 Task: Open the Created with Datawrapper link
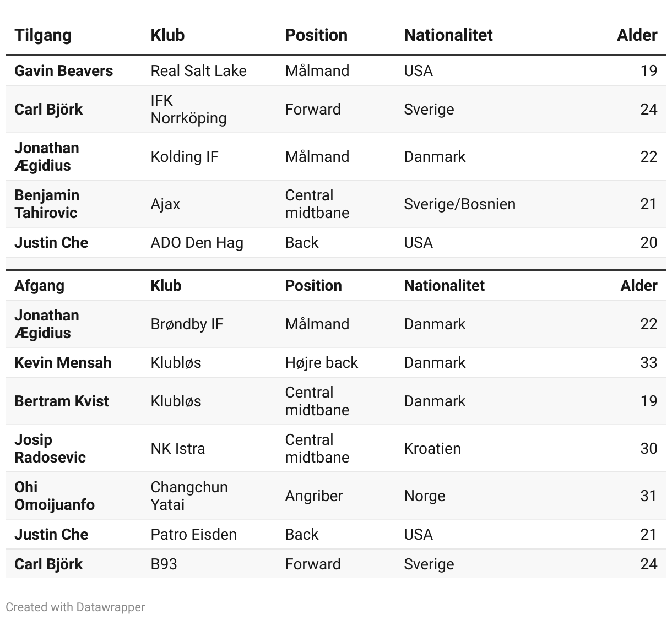[75, 607]
